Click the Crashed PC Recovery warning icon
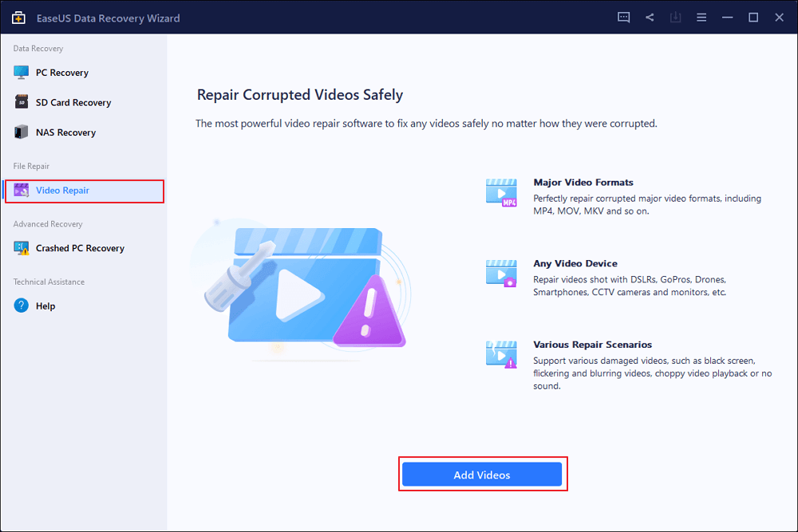798x532 pixels. (x=22, y=248)
